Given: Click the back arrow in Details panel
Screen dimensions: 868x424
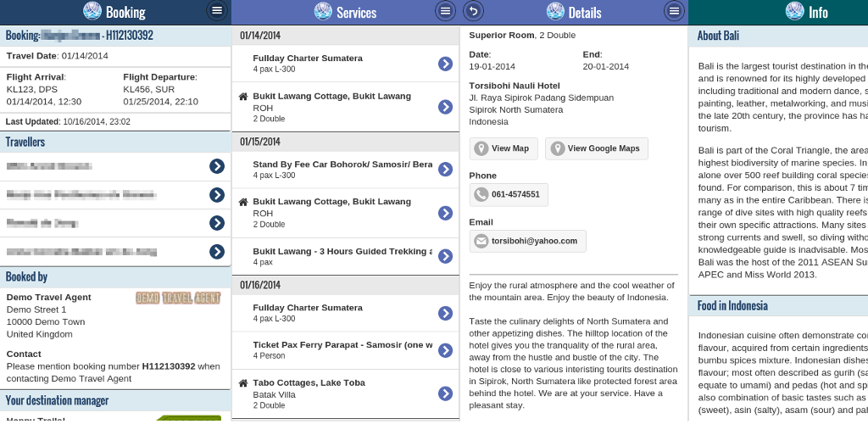Looking at the screenshot, I should pyautogui.click(x=475, y=11).
